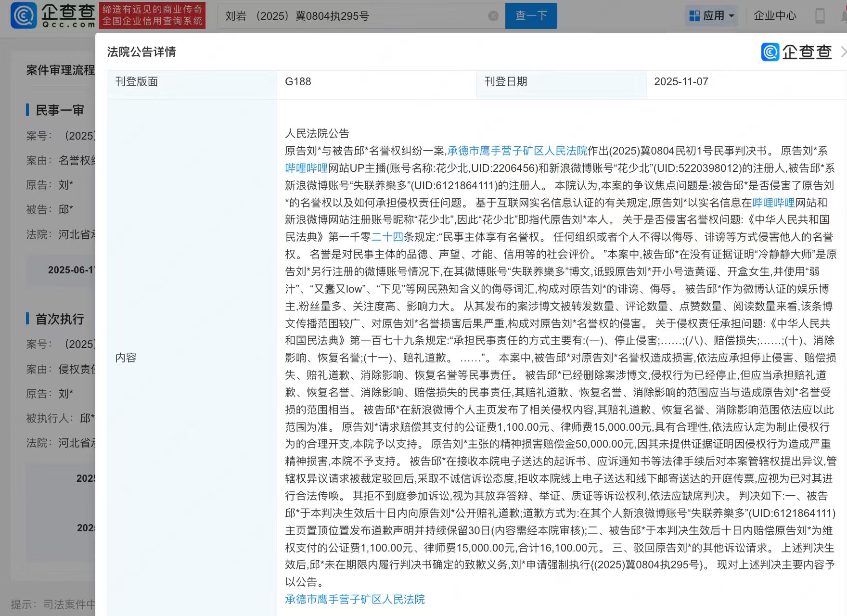
Task: Open the 企业中心 menu
Action: point(775,16)
